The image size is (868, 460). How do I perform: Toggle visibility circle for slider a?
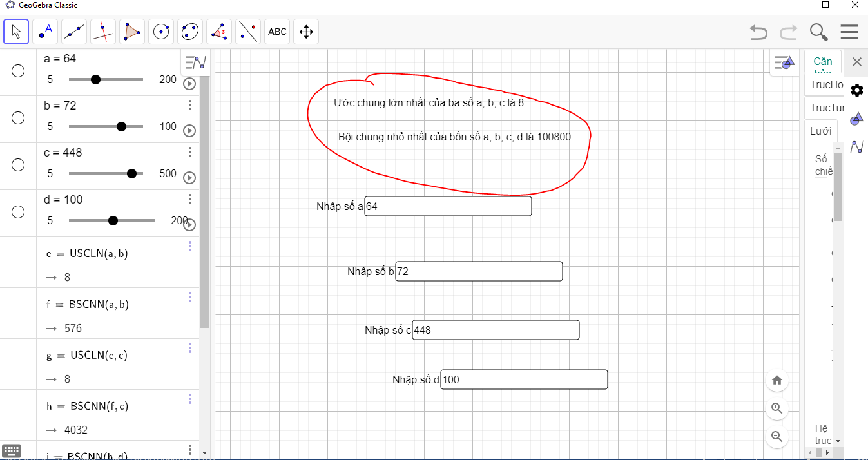point(18,71)
